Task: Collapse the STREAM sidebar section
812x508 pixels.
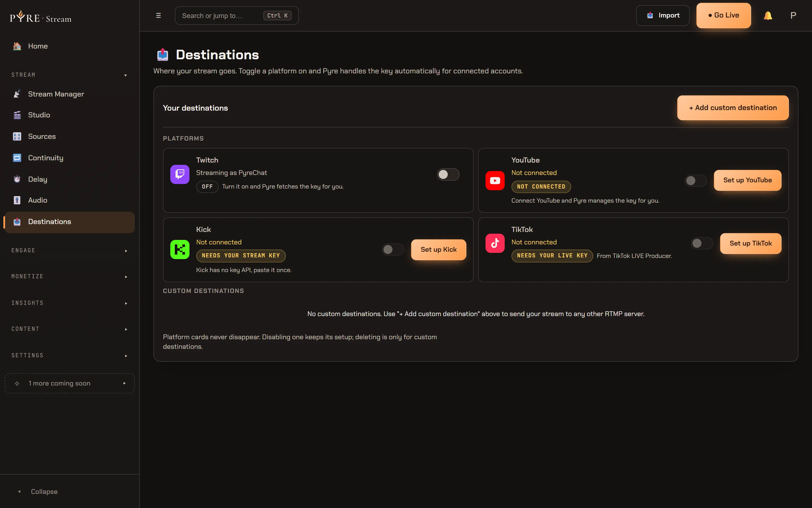Action: tap(69, 75)
